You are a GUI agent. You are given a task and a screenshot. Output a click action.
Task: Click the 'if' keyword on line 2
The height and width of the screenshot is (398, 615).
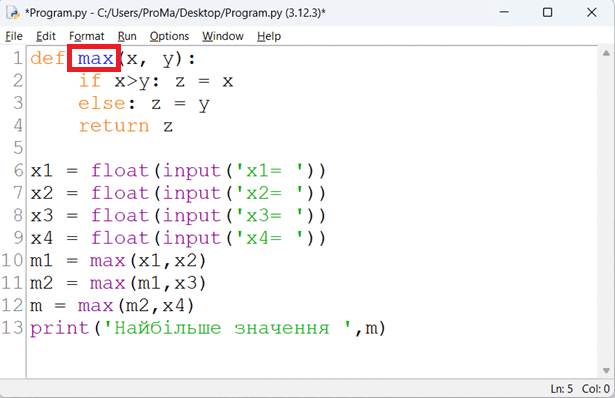[90, 81]
